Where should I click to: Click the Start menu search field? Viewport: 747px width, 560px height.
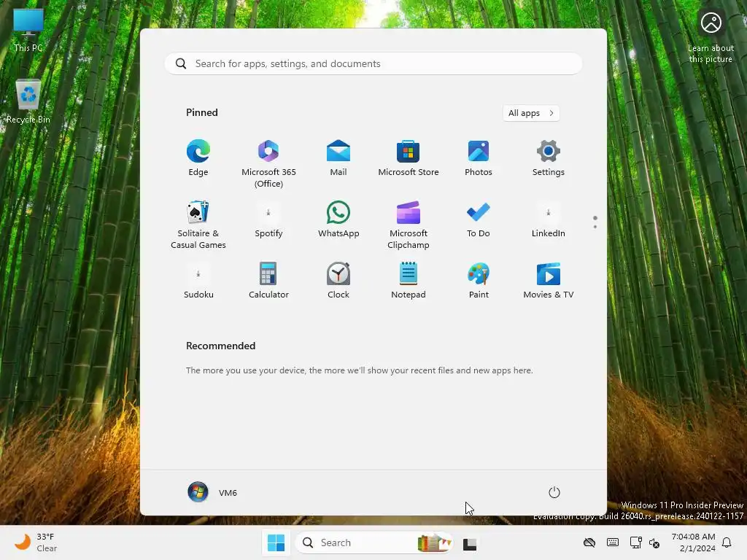click(x=373, y=64)
